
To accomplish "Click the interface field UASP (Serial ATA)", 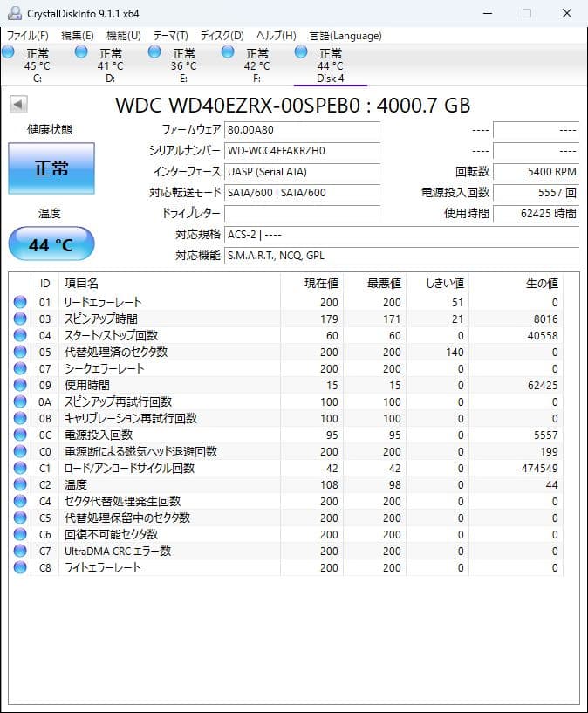I will click(302, 171).
